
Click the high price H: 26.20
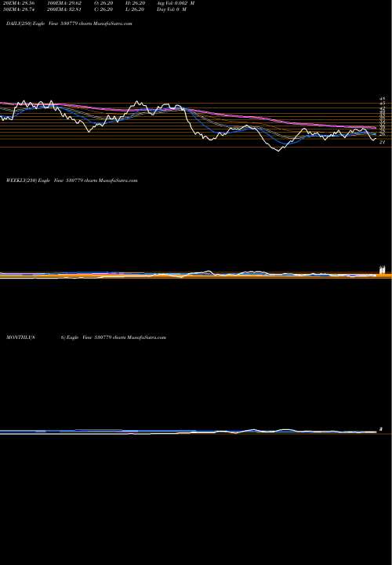click(x=136, y=3)
